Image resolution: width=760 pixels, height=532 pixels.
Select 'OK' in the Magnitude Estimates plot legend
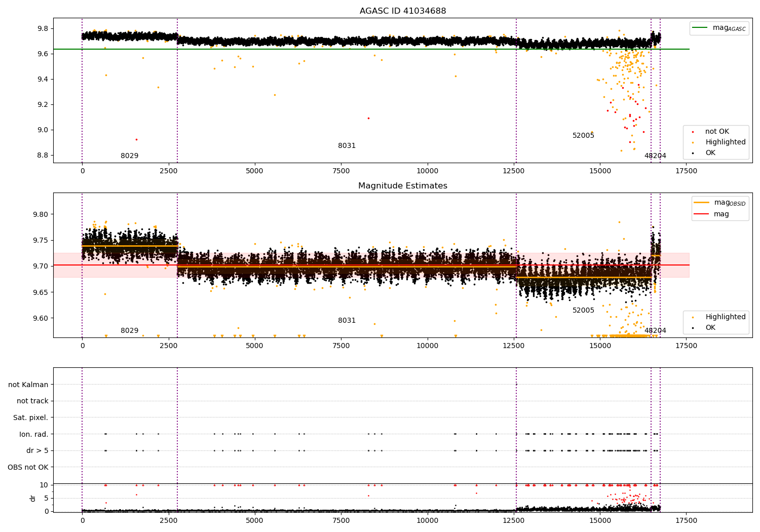pyautogui.click(x=710, y=328)
